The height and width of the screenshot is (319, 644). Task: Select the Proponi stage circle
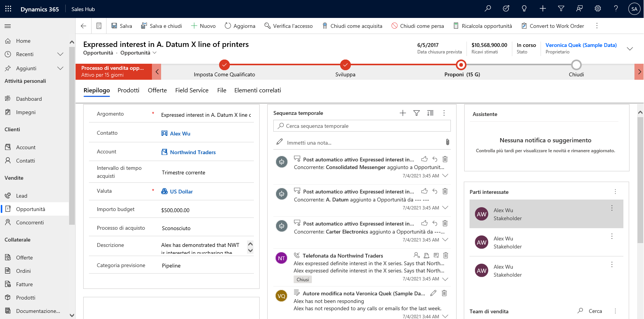(x=461, y=65)
